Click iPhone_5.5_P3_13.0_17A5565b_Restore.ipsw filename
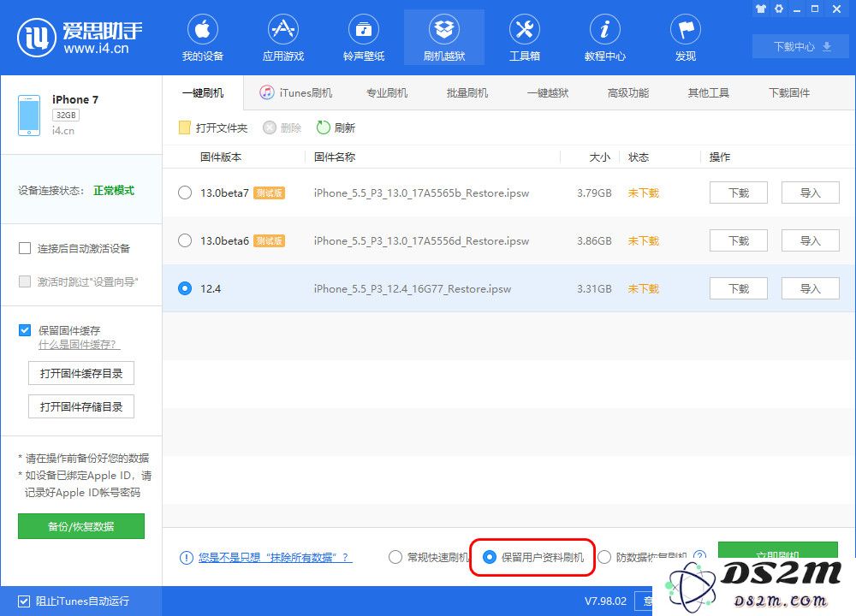 coord(421,192)
